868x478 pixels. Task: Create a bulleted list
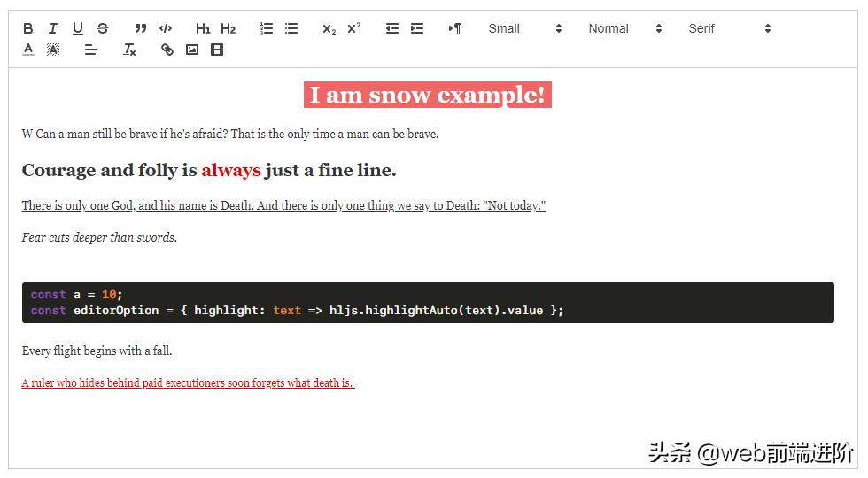[291, 28]
